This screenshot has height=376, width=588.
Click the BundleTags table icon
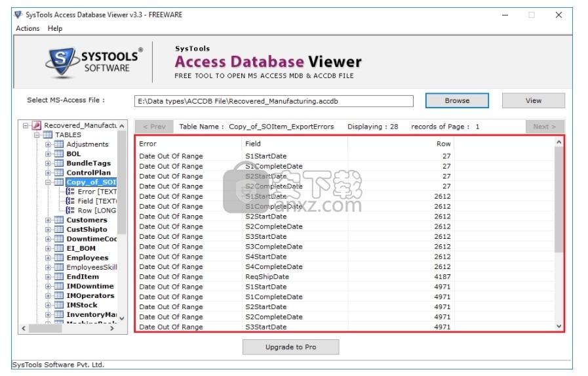point(59,163)
